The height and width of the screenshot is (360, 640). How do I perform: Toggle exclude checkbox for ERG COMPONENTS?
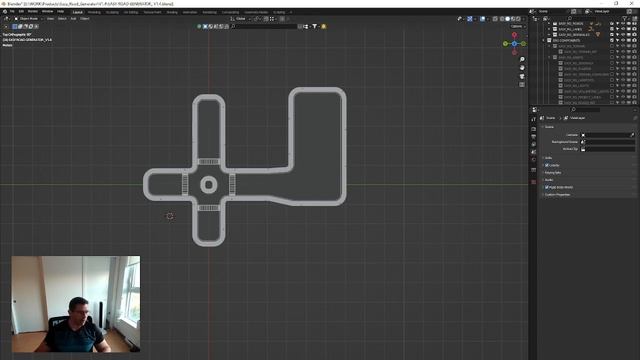pyautogui.click(x=612, y=40)
